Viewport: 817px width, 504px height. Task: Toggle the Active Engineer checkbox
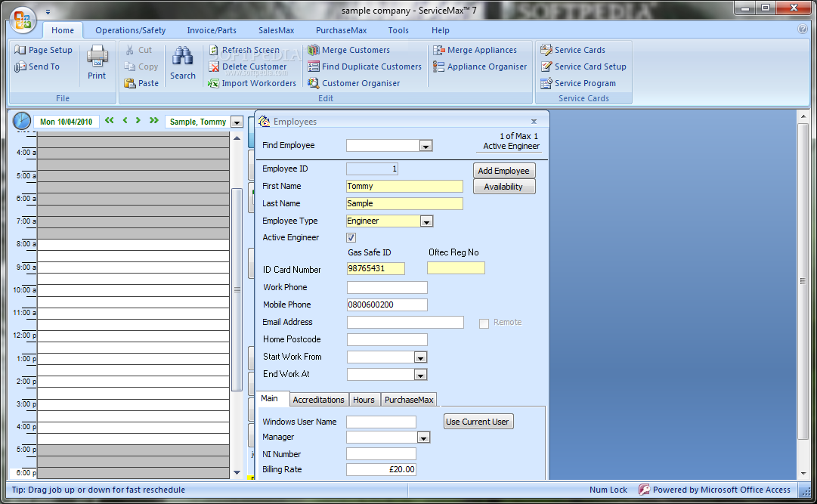click(351, 238)
